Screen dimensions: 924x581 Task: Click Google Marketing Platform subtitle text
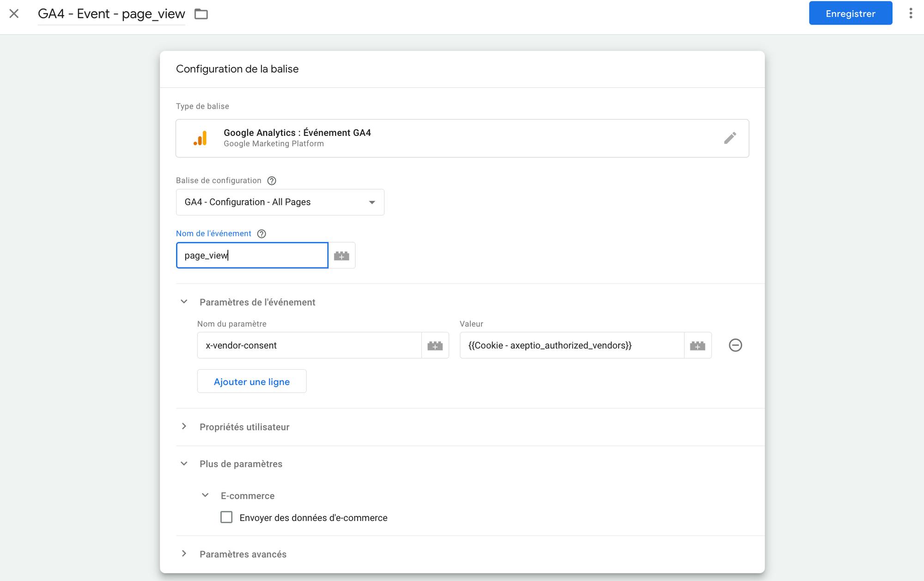coord(274,144)
